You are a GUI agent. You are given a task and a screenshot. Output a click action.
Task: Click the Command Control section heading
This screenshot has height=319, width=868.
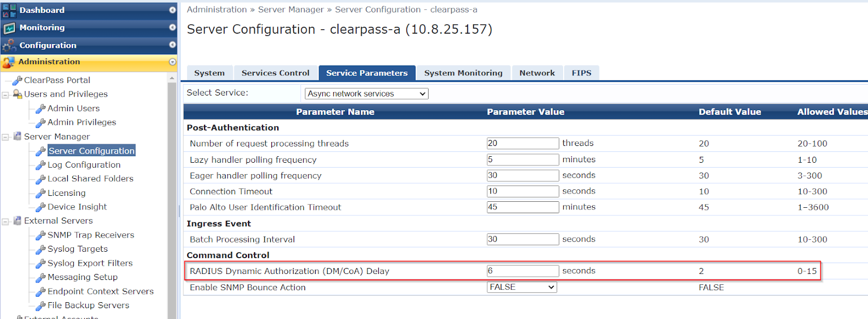[228, 255]
